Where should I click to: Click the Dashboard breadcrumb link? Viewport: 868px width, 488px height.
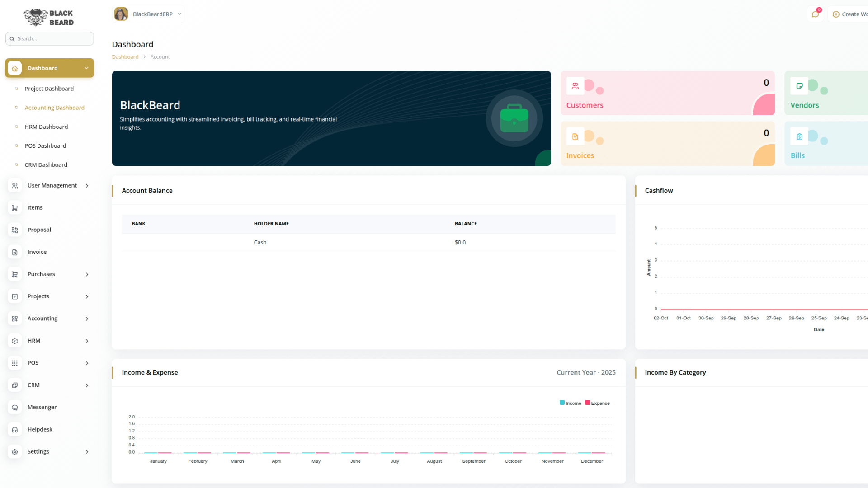click(125, 57)
